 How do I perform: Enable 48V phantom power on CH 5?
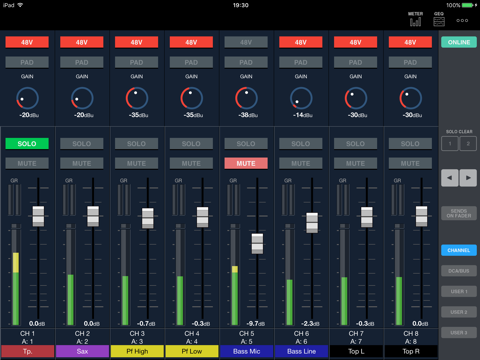[x=246, y=42]
